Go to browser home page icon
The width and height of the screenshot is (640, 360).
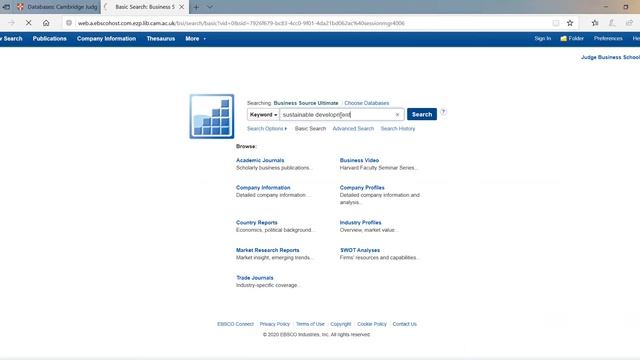click(x=46, y=23)
